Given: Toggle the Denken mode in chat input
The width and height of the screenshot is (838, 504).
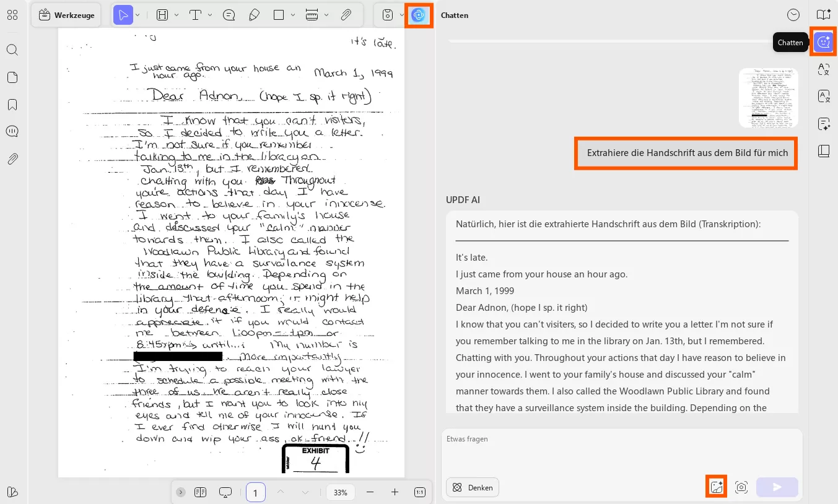Looking at the screenshot, I should 473,487.
